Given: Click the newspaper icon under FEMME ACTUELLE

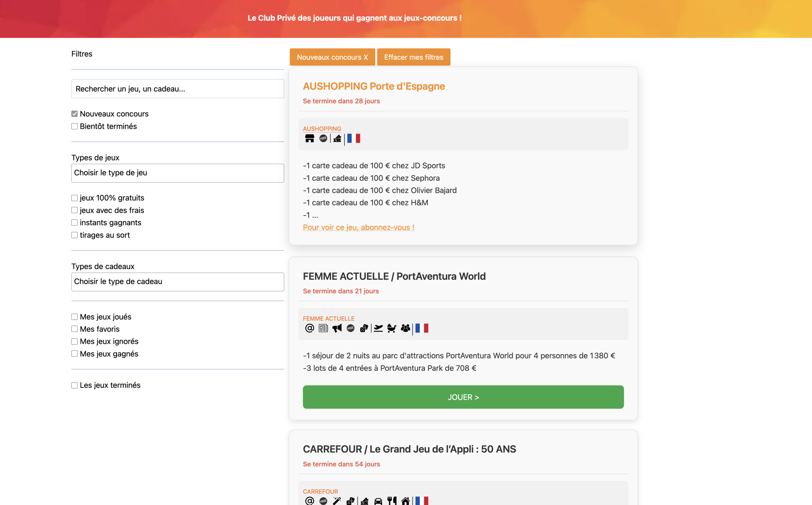Looking at the screenshot, I should pyautogui.click(x=323, y=328).
